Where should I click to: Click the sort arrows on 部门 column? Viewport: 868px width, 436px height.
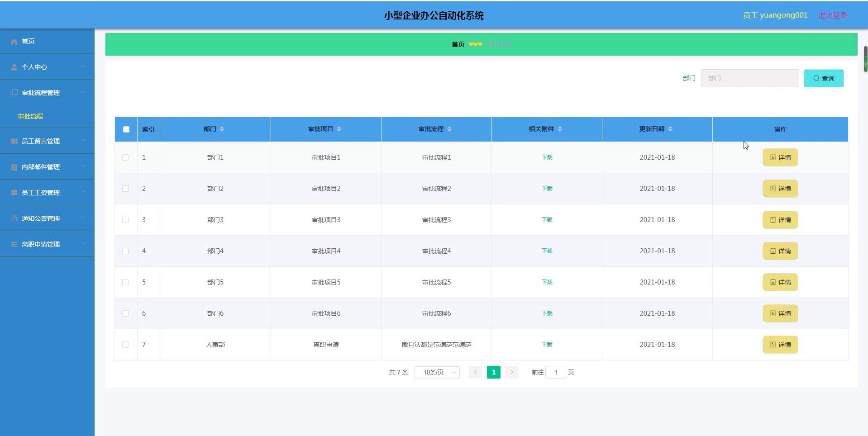(222, 129)
